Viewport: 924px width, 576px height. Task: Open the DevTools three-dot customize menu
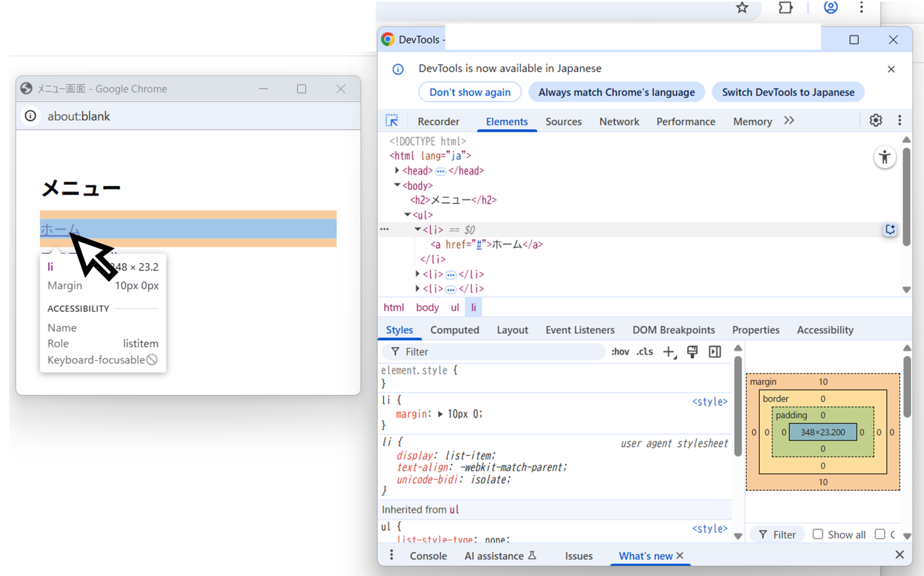899,120
